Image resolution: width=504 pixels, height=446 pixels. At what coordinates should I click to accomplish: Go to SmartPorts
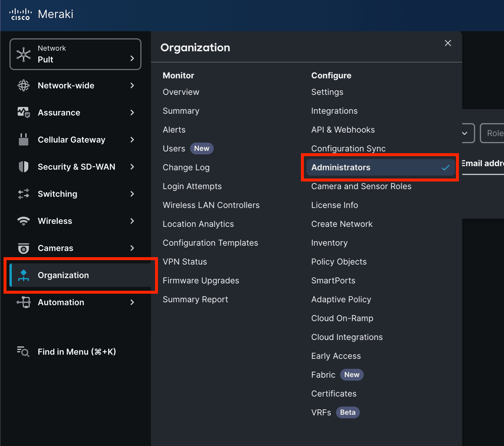pos(333,280)
